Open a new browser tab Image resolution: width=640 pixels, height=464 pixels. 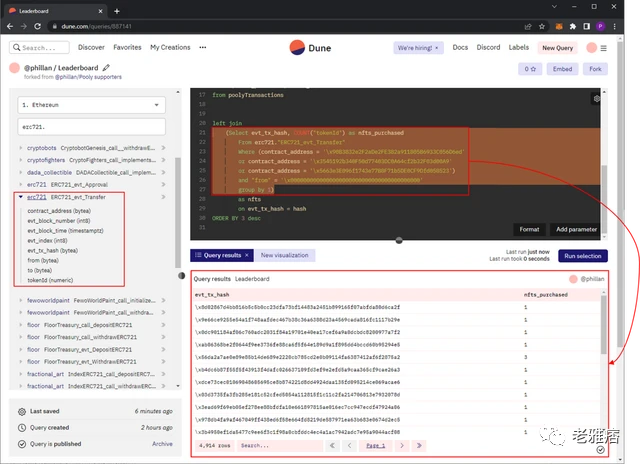tap(117, 11)
